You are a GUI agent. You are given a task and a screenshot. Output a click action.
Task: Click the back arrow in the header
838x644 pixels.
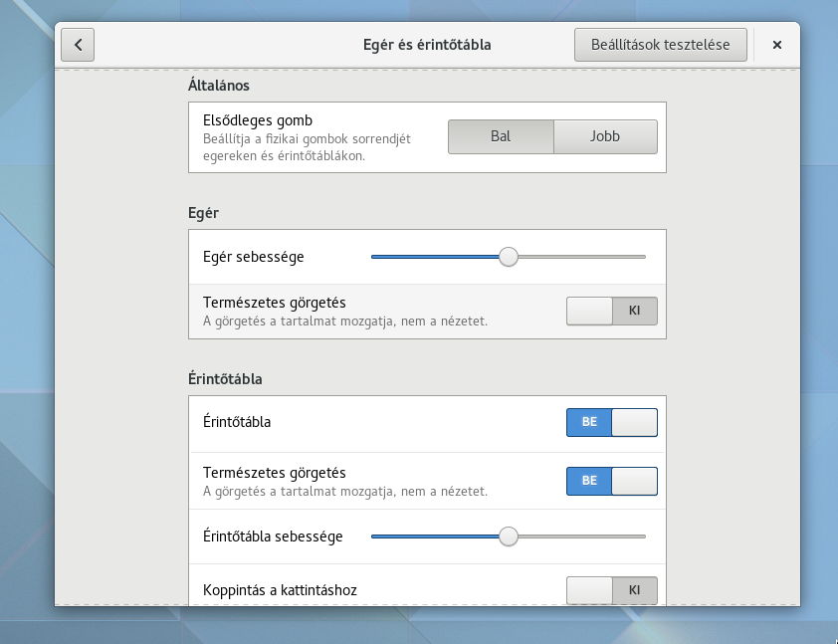click(x=78, y=45)
